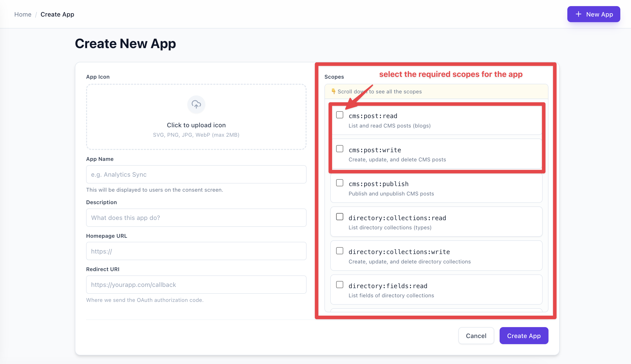Screen dimensions: 631x364
Task: Check the cms:post:write scope
Action: [339, 149]
